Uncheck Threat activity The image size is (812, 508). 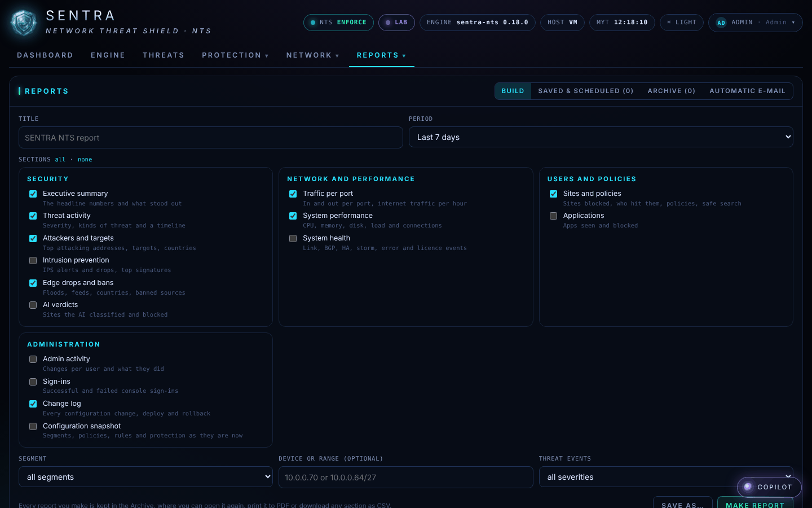pyautogui.click(x=33, y=216)
